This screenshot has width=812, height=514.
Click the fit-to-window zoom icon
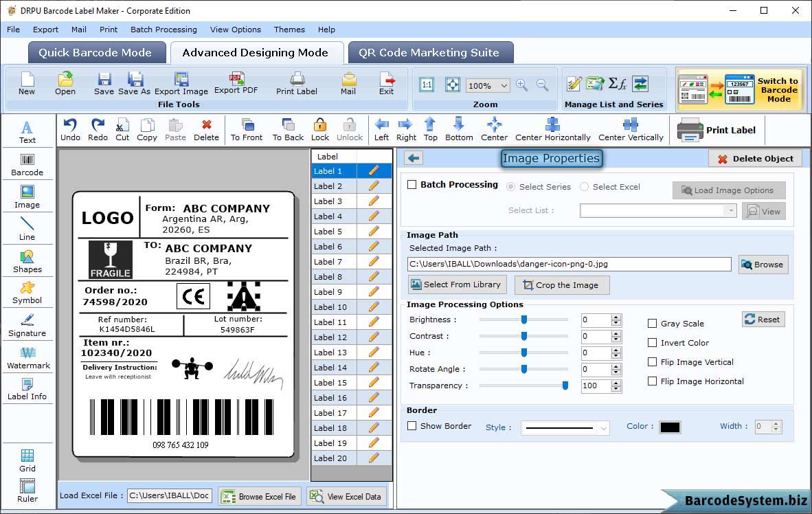(x=453, y=85)
